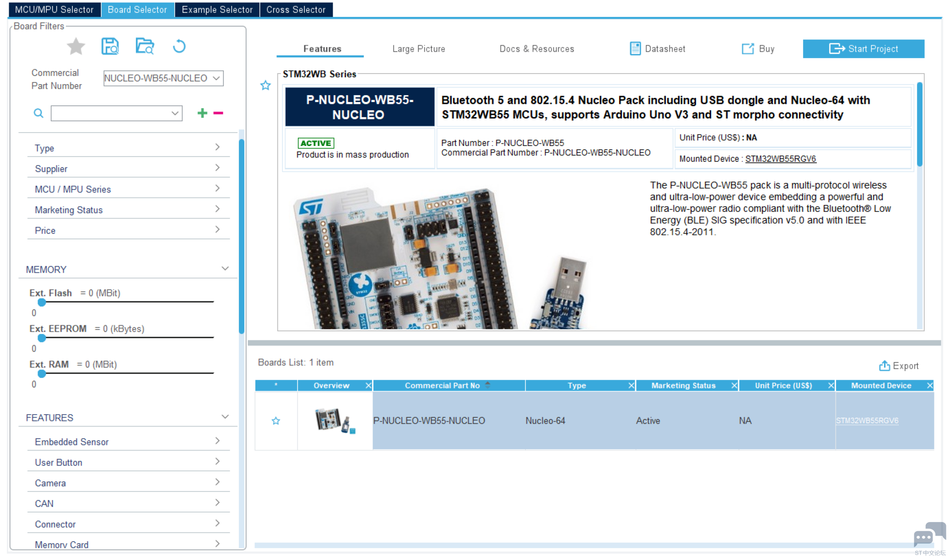Open the Large Picture tab
950x560 pixels.
tap(419, 48)
